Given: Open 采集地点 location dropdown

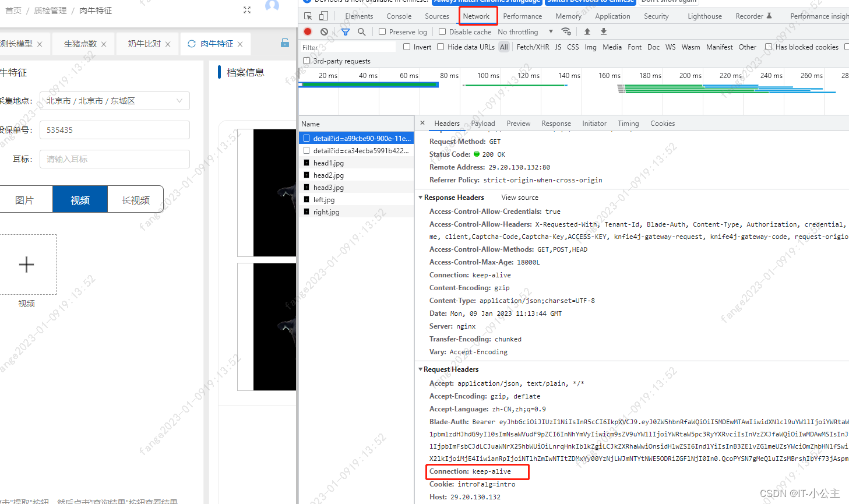Looking at the screenshot, I should point(115,101).
